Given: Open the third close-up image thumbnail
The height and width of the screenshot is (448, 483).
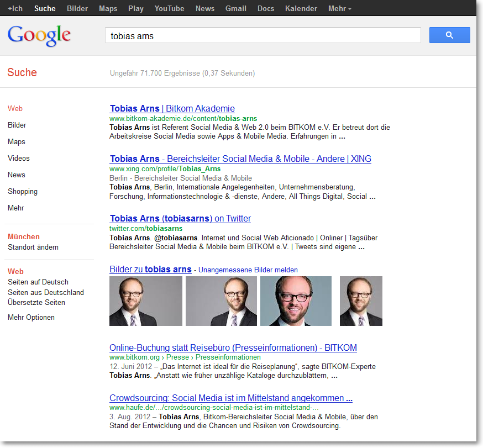Looking at the screenshot, I should [296, 301].
